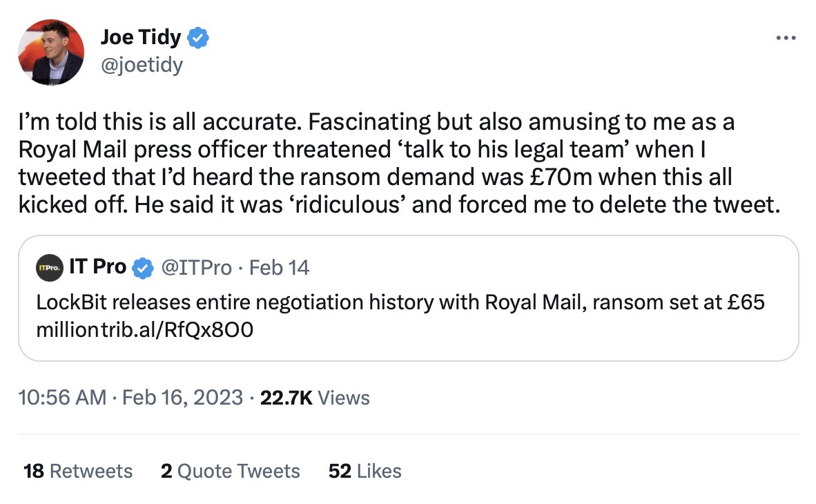The width and height of the screenshot is (816, 504).
Task: Open the tweet options ellipsis menu
Action: (786, 38)
